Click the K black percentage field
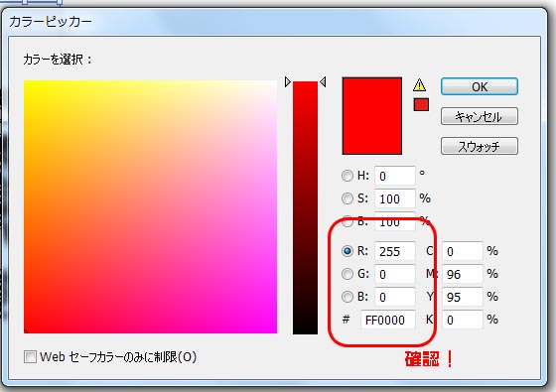This screenshot has width=556, height=392. (x=463, y=320)
